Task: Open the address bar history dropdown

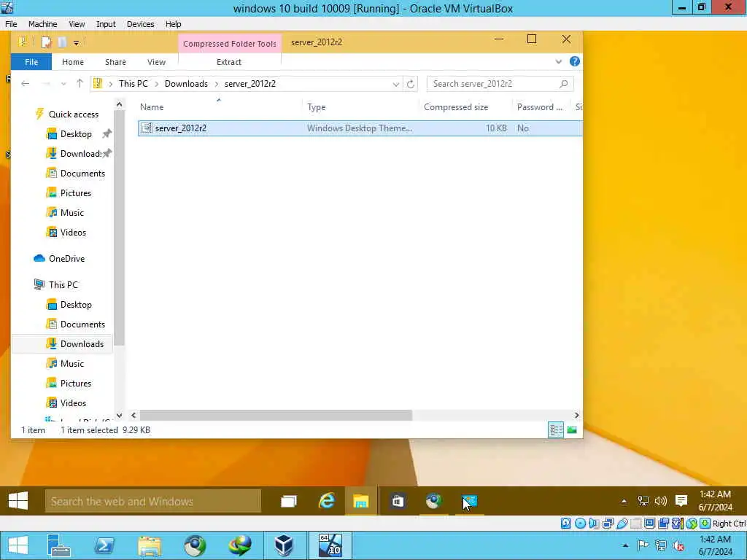Action: click(x=395, y=85)
